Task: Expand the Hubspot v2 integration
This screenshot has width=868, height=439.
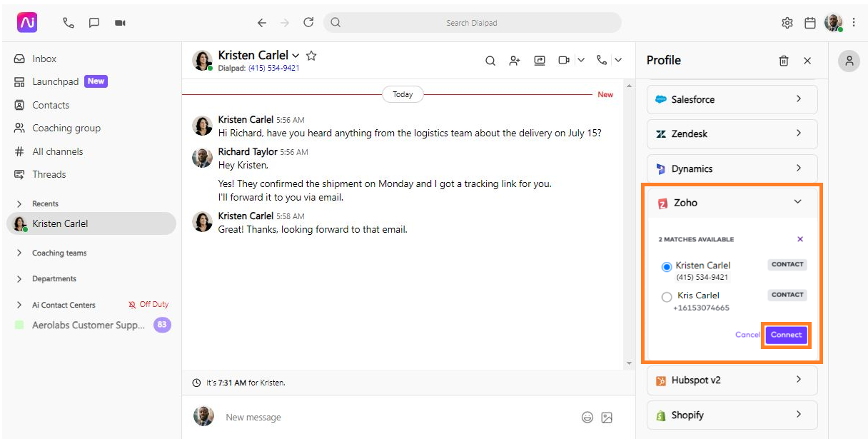Action: tap(732, 380)
